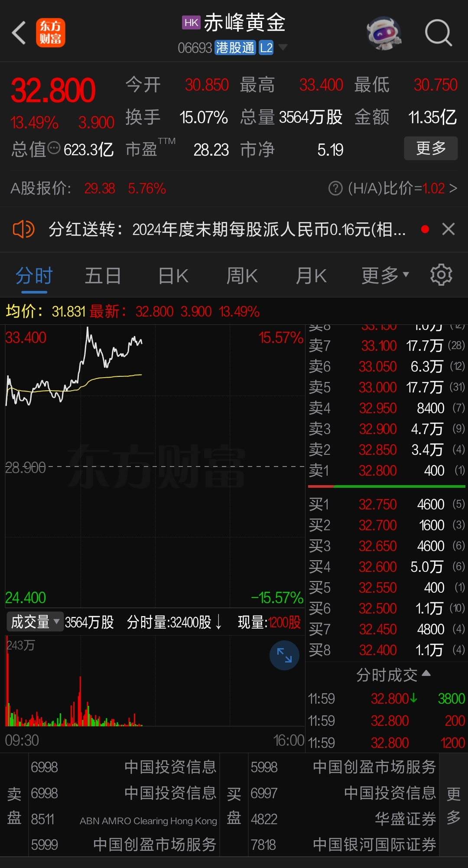
Task: Open the 东方财富 logo icon
Action: click(x=50, y=33)
